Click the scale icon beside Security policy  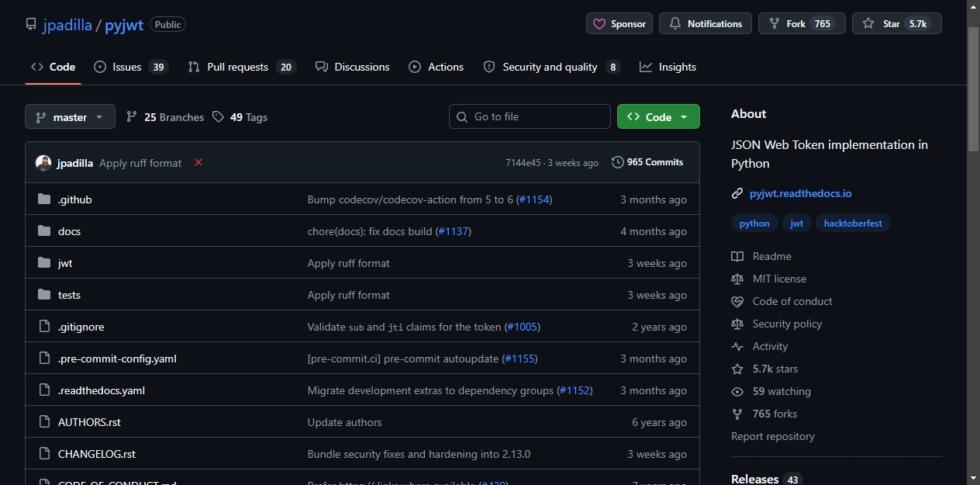(x=737, y=324)
